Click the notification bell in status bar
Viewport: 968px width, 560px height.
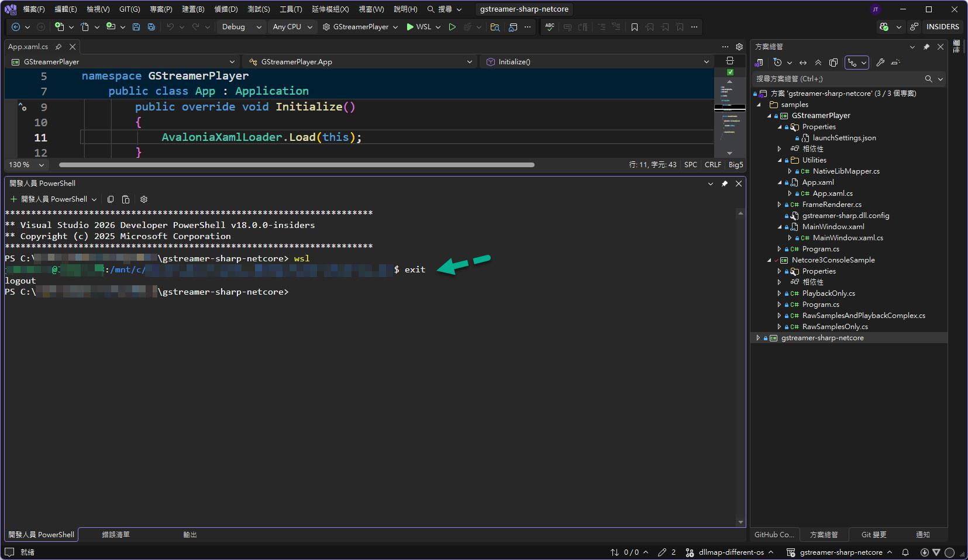[x=905, y=552]
